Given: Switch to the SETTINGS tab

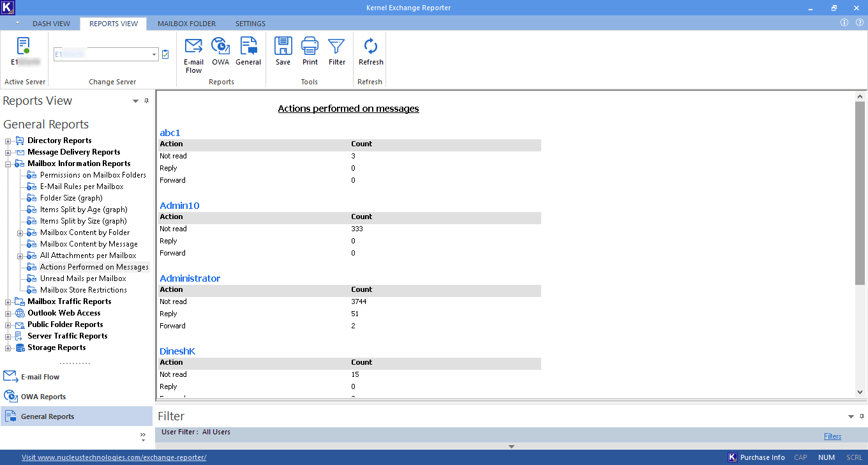Looking at the screenshot, I should click(250, 24).
